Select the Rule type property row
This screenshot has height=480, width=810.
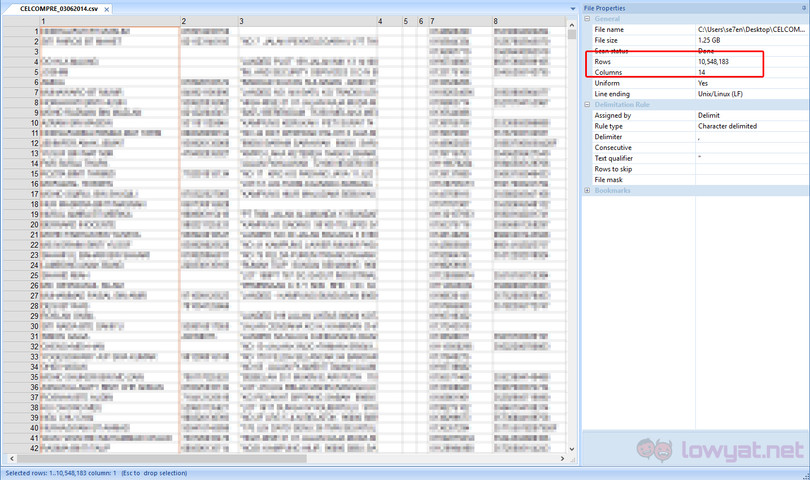[x=640, y=126]
